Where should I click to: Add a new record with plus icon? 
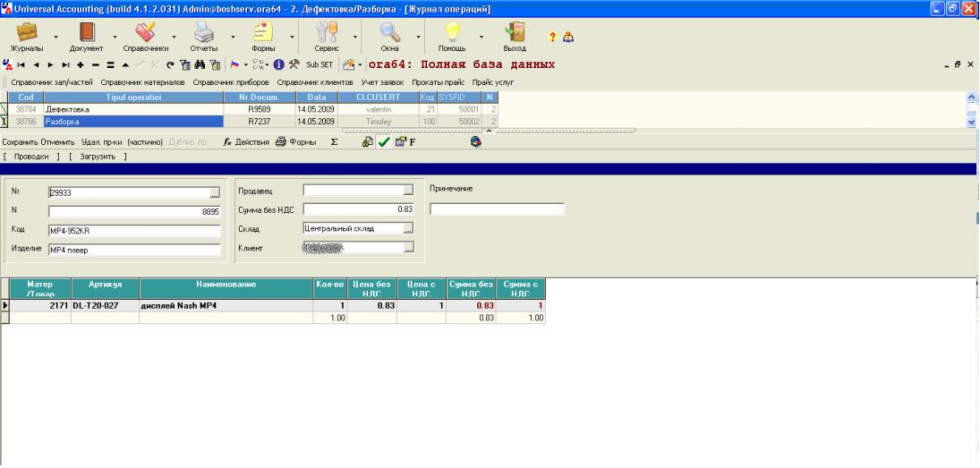pyautogui.click(x=81, y=64)
